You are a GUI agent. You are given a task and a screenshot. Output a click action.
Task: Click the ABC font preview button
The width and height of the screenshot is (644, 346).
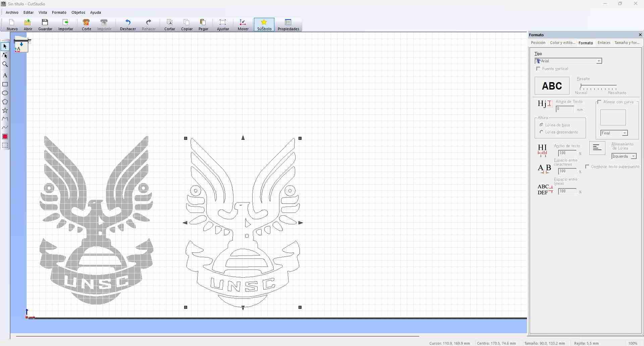552,86
